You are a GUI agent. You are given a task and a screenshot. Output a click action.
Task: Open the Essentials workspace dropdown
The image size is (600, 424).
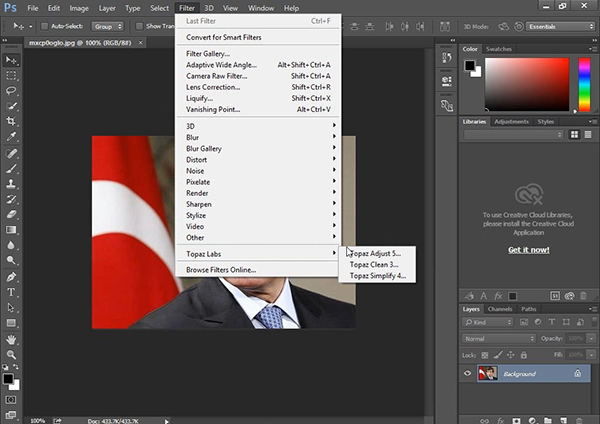(x=562, y=26)
